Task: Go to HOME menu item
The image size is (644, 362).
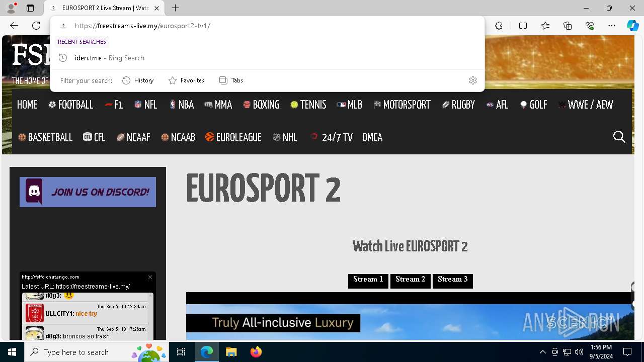Action: pyautogui.click(x=27, y=105)
